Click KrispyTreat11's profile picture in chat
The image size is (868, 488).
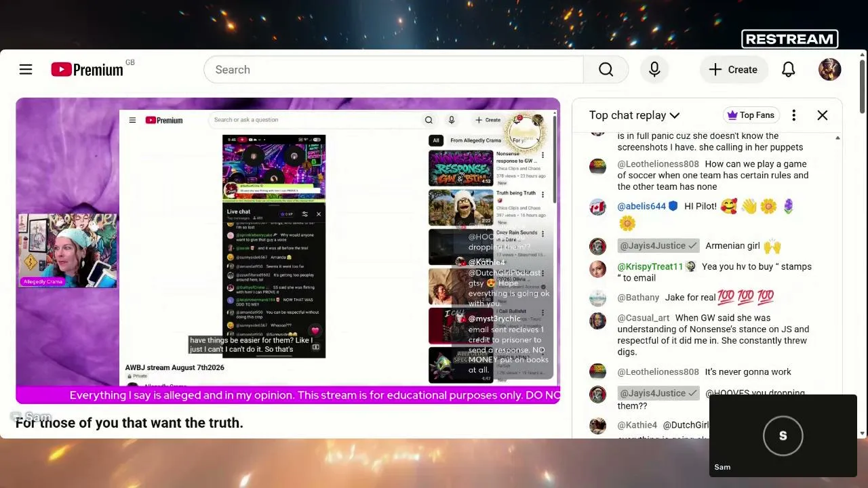[597, 268]
